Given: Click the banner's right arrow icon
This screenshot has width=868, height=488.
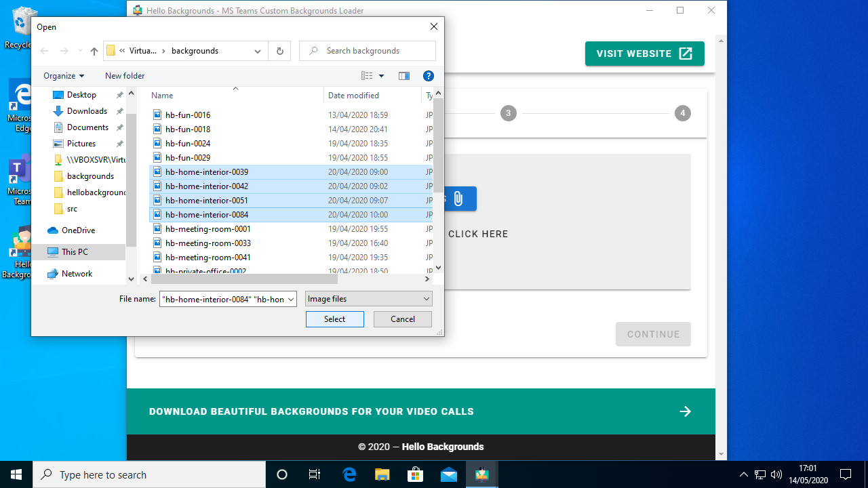Looking at the screenshot, I should 686,411.
